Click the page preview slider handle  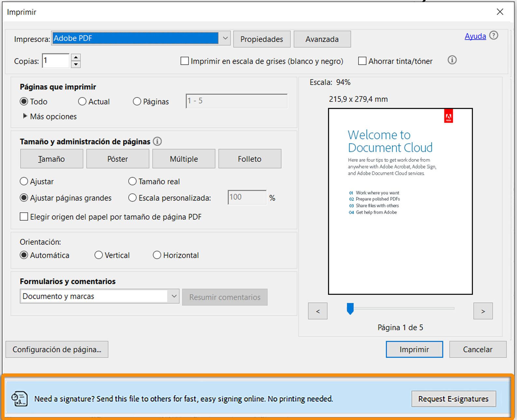tap(350, 309)
